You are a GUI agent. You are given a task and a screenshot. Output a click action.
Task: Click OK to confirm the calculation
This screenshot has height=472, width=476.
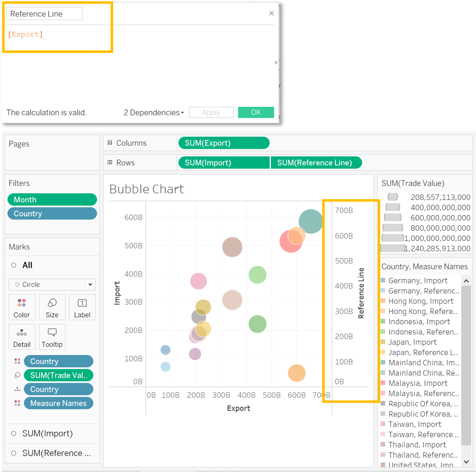click(x=256, y=112)
